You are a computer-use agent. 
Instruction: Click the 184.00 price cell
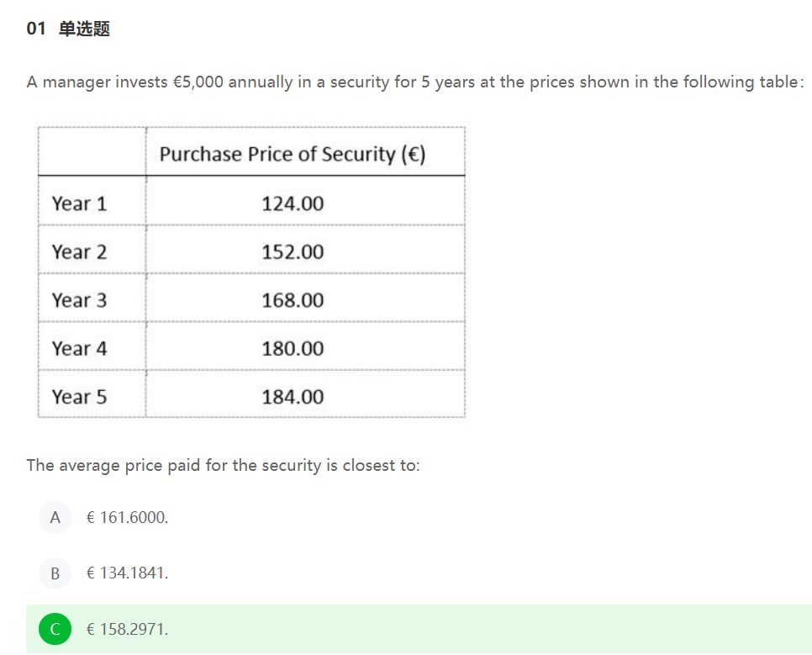click(293, 397)
